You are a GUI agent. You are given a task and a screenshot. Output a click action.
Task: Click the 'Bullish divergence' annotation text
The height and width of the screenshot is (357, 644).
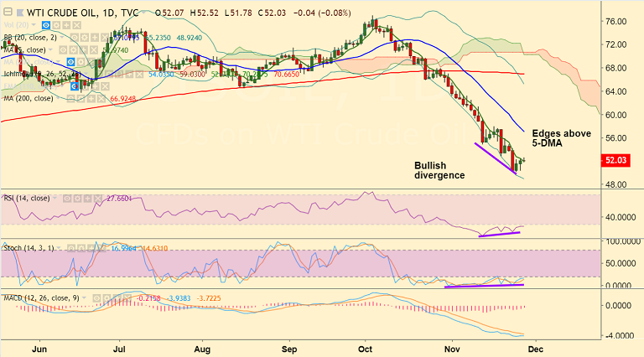[439, 170]
